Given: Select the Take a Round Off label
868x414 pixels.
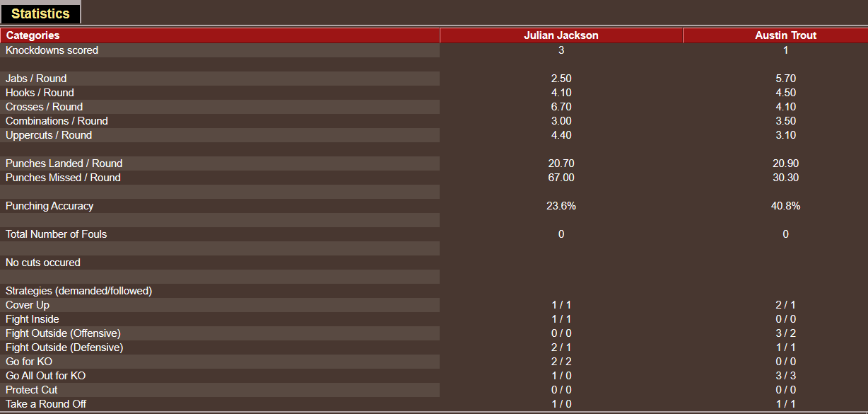Looking at the screenshot, I should 46,404.
